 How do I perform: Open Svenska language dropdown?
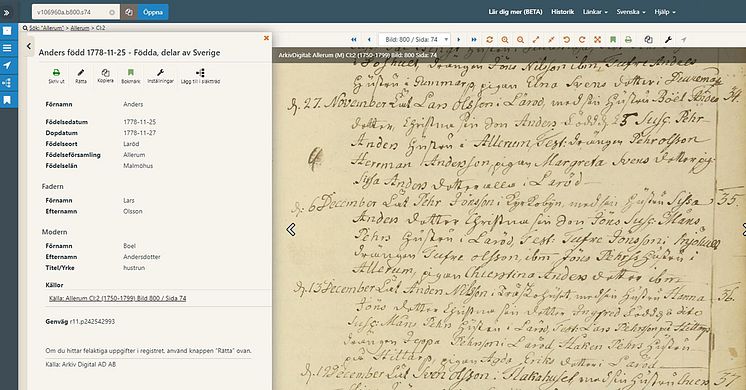coord(630,12)
